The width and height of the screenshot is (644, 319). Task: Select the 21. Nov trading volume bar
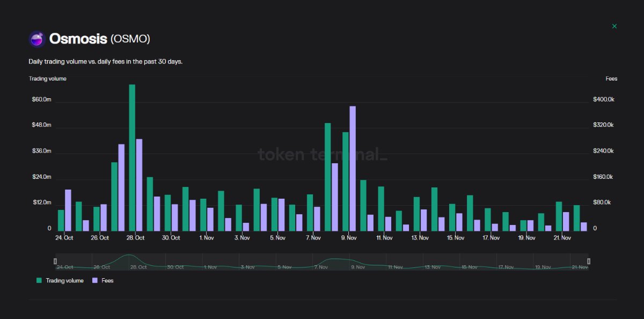[x=559, y=216]
